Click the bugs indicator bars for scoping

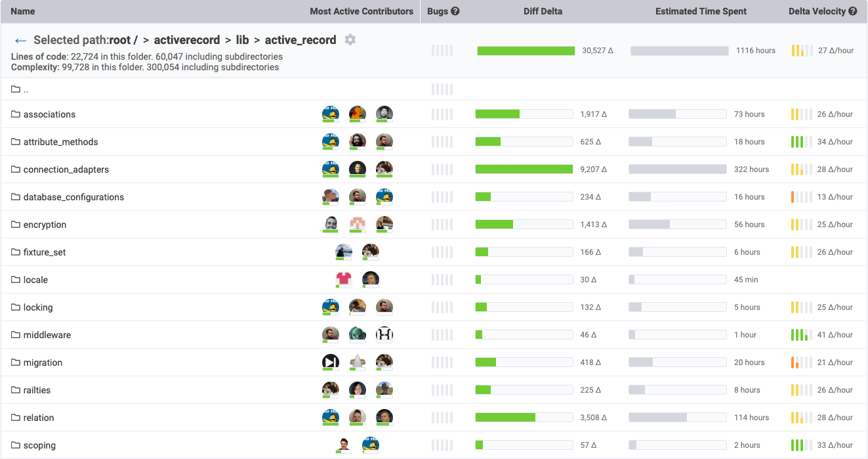pos(442,445)
